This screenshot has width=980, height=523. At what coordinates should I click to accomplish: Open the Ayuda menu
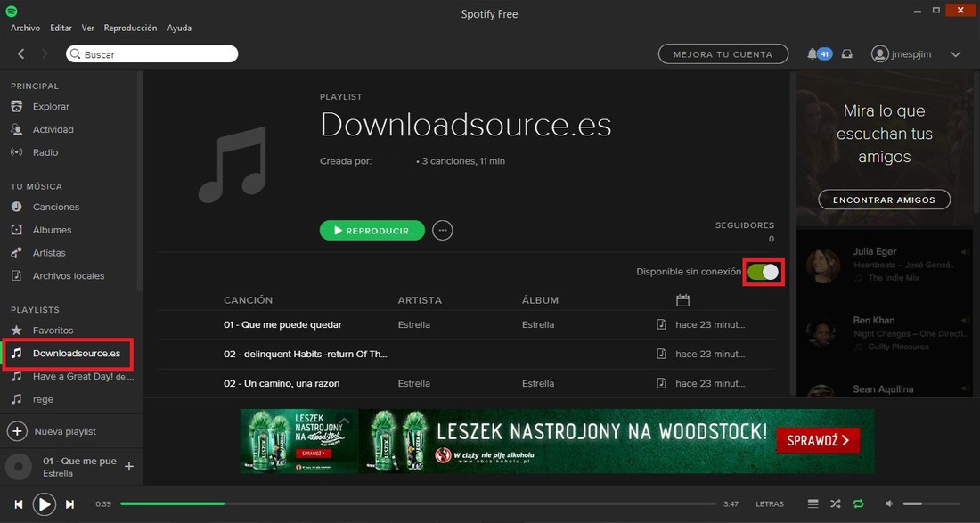[179, 29]
